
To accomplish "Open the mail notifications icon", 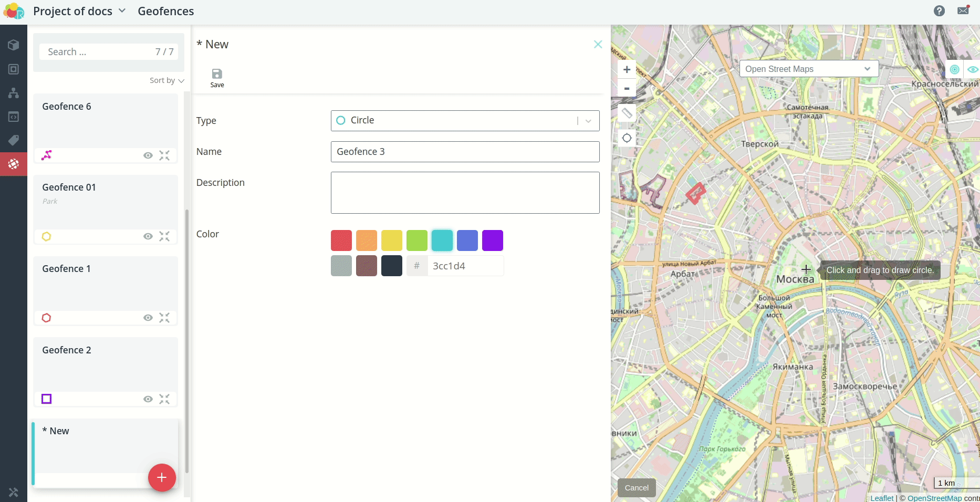I will (963, 11).
